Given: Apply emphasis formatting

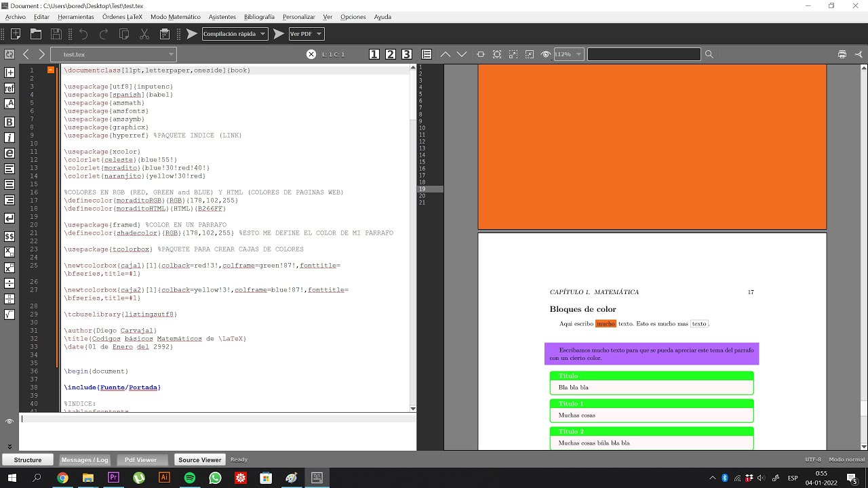Looking at the screenshot, I should pos(9,153).
